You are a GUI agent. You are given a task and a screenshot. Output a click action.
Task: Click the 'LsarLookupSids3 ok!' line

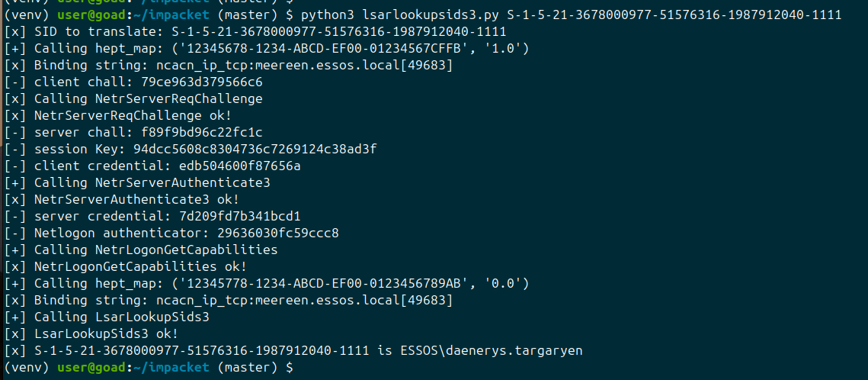(91, 333)
